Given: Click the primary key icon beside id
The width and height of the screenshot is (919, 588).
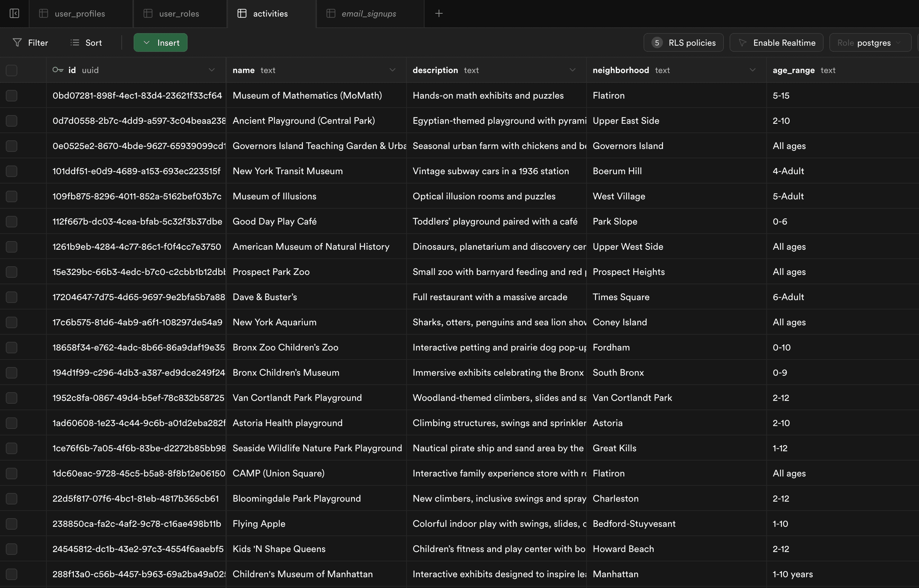Looking at the screenshot, I should 58,70.
